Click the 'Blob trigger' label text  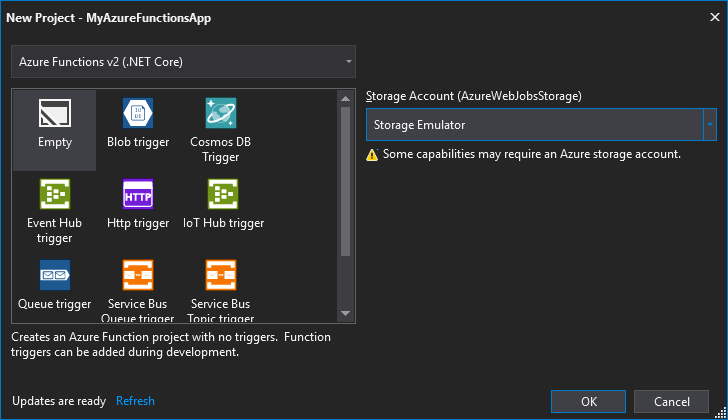pyautogui.click(x=138, y=142)
